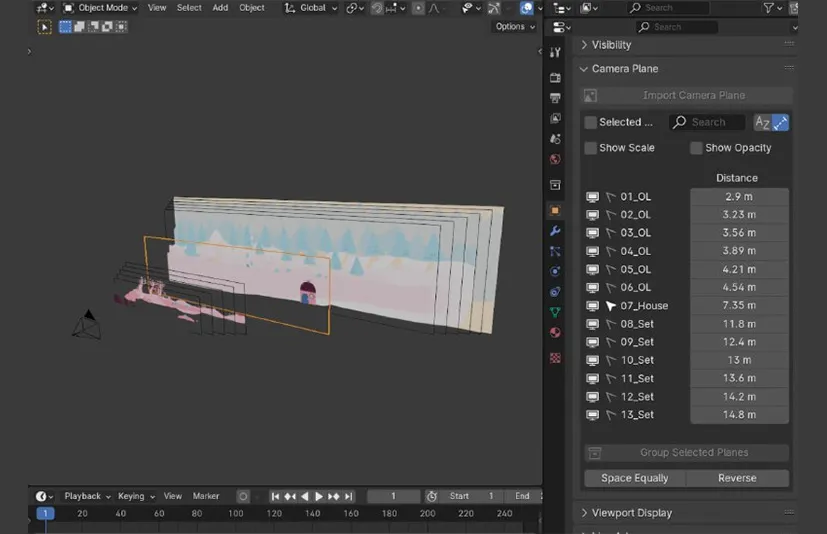Set selection mode to extend
827x534 pixels.
pyautogui.click(x=79, y=27)
